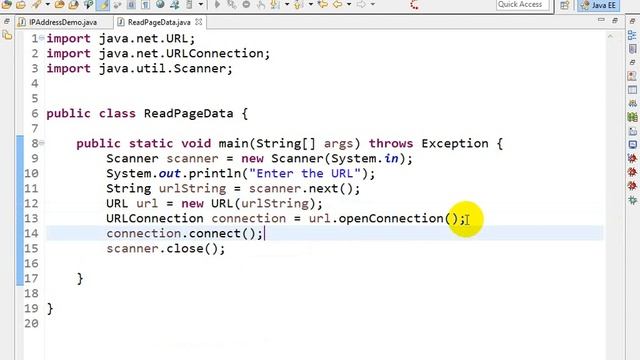Toggle Mark Occurrences highlighter in toolbar
The image size is (640, 360).
103,5
